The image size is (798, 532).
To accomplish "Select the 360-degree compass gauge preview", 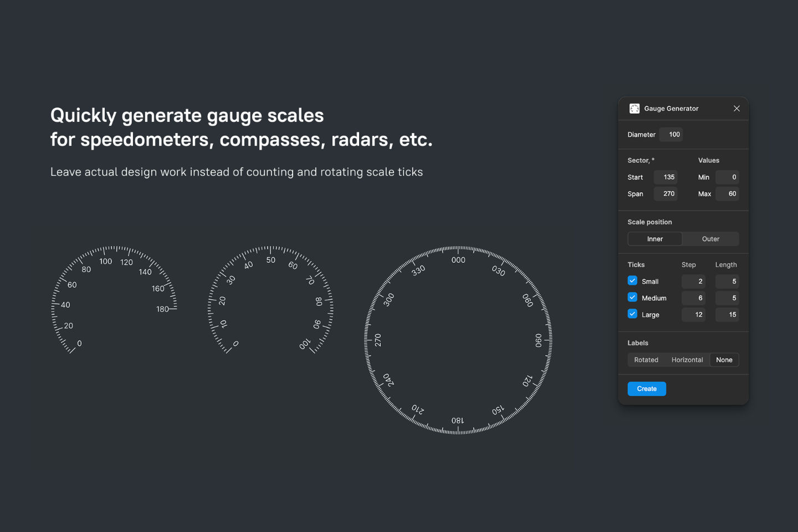I will coord(458,340).
